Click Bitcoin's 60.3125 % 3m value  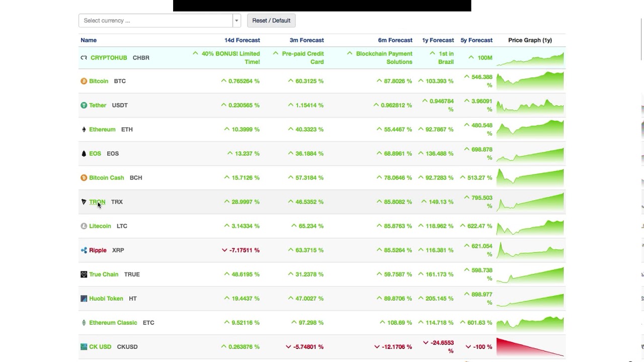click(x=309, y=81)
